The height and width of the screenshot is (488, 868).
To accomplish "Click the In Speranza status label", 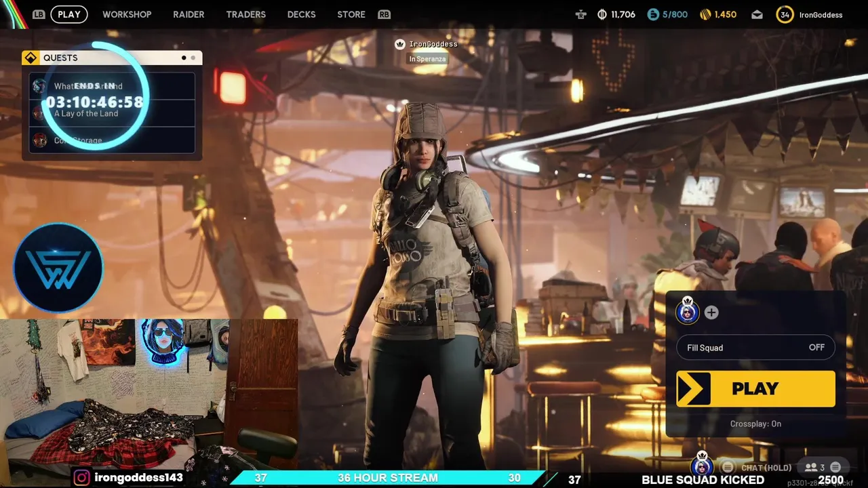I will (x=427, y=59).
